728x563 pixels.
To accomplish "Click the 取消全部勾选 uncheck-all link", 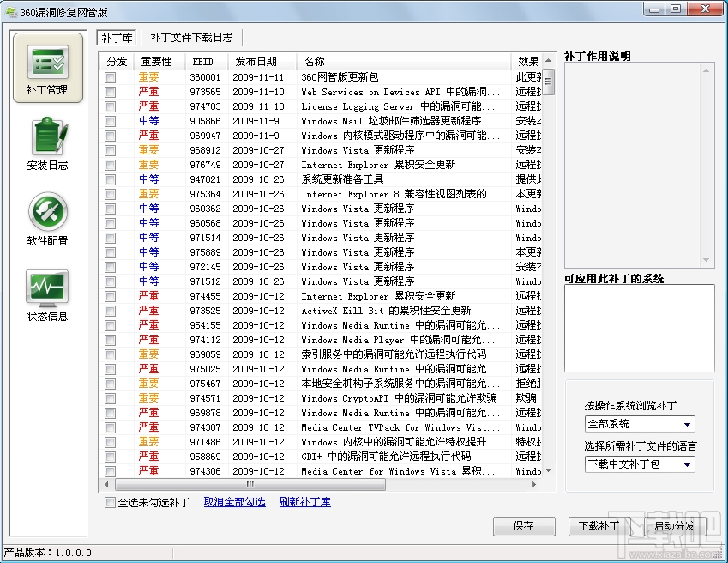I will tap(233, 503).
